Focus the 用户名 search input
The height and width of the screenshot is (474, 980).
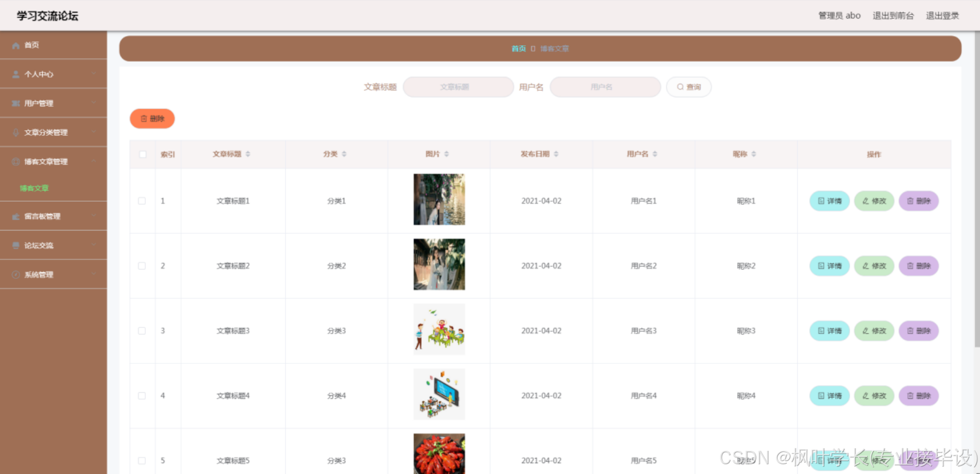point(605,87)
